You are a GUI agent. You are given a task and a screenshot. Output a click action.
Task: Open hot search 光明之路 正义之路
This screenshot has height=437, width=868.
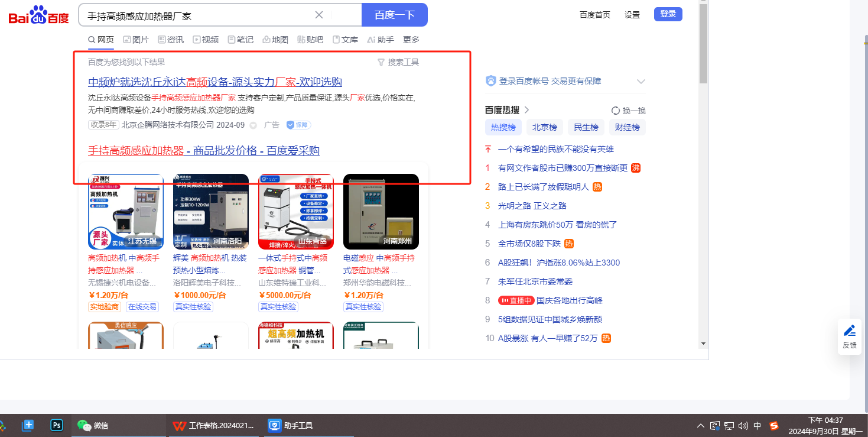(532, 206)
